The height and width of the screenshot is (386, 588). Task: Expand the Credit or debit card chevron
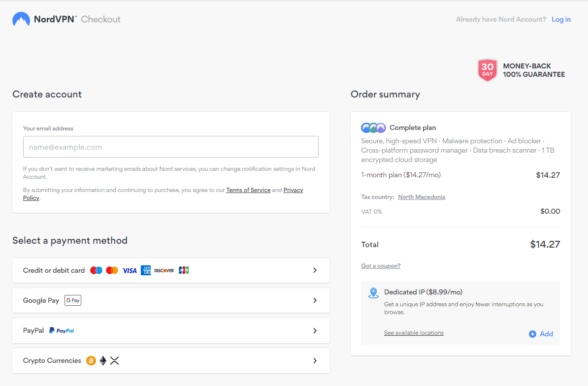(315, 270)
